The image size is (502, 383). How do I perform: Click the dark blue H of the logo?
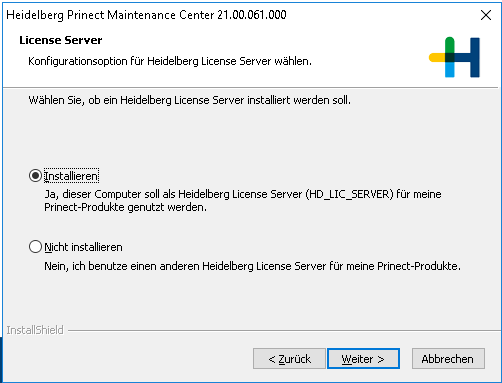click(x=471, y=57)
